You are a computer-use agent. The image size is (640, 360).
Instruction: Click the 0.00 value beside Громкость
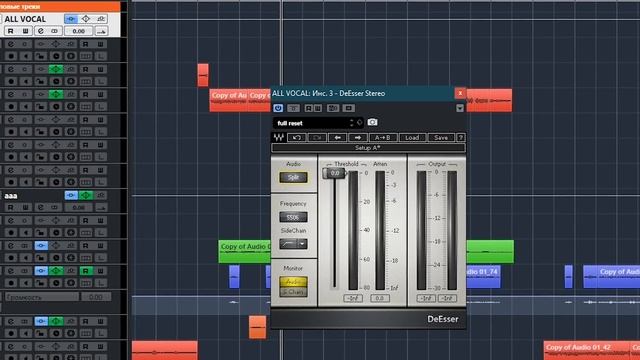96,297
